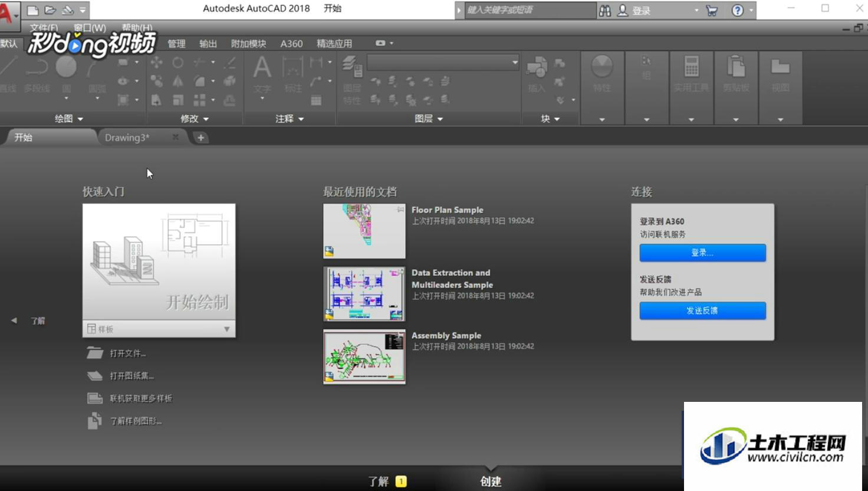868x491 pixels.
Task: Expand the 图层 (Layers) panel dropdown
Action: click(x=429, y=119)
